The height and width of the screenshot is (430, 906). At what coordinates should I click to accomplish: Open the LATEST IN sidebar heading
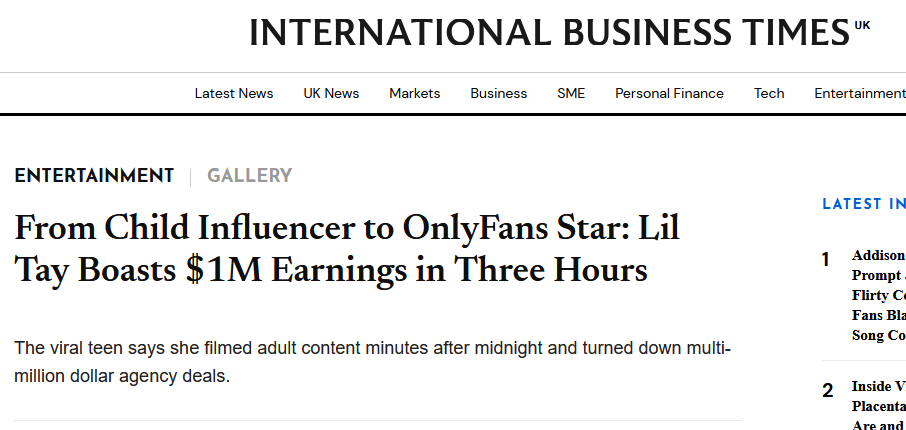pyautogui.click(x=864, y=204)
